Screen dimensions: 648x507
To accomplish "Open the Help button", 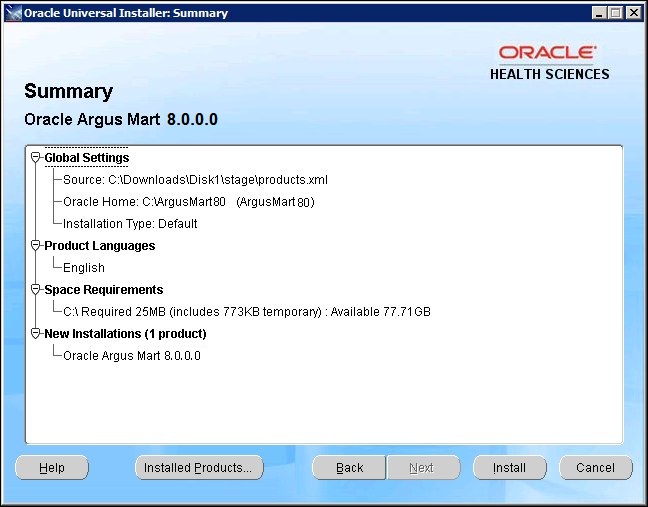I will tap(52, 468).
